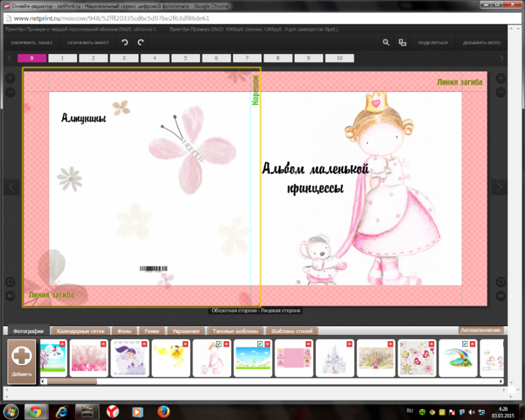Remove the pink castle photo with its red minus

coord(350,345)
